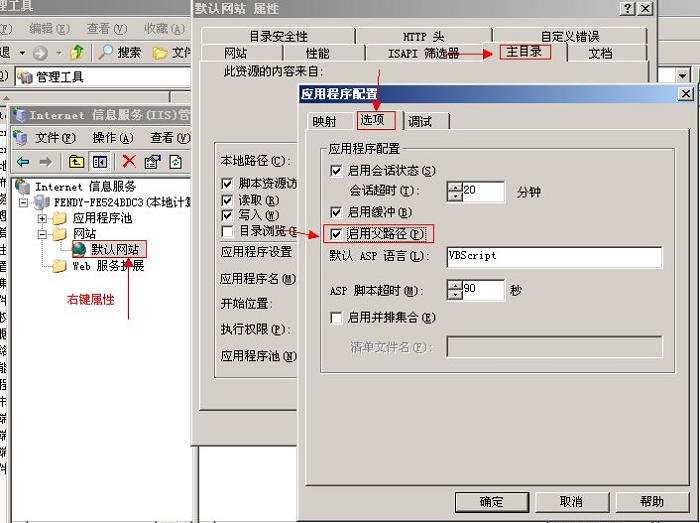This screenshot has width=700, height=523.
Task: Click the 管理工具 address bar field
Action: coord(104,77)
